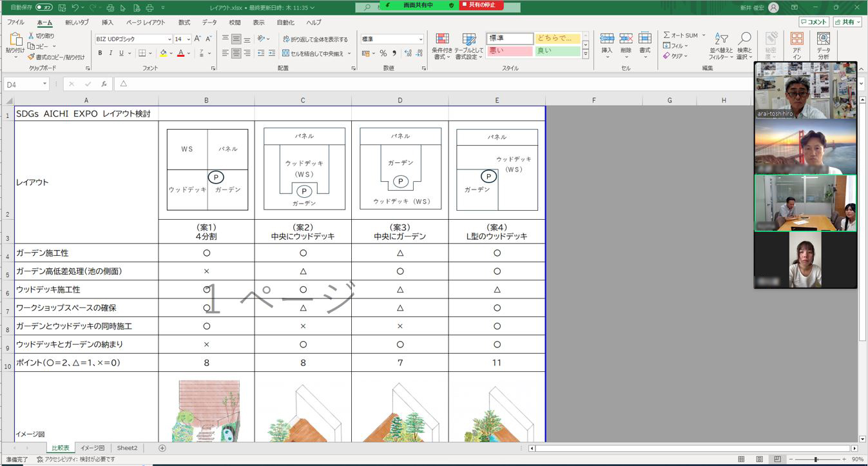
Task: Switch to the イメージ図 sheet tab
Action: (93, 448)
